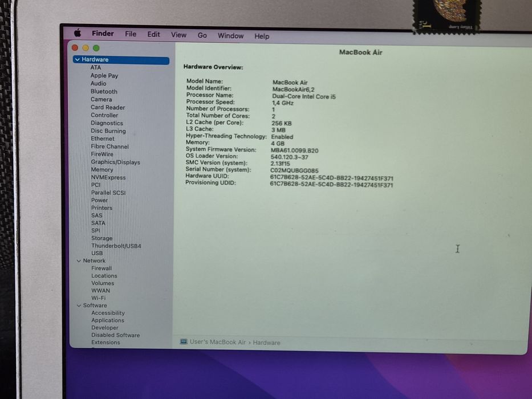Select WWAN under Network

[x=101, y=291]
